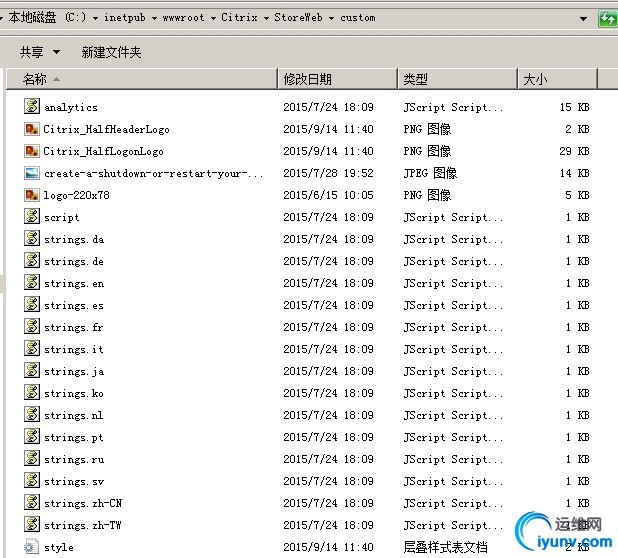This screenshot has width=618, height=558.
Task: Click the strings.pt file icon
Action: (x=32, y=437)
